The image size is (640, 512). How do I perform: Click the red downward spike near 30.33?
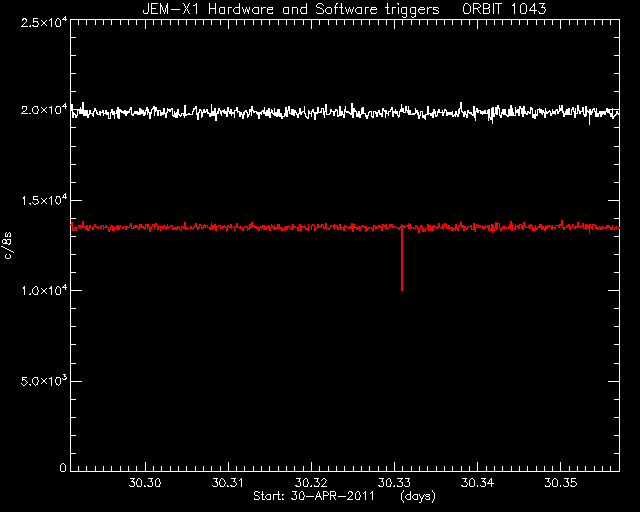point(402,258)
